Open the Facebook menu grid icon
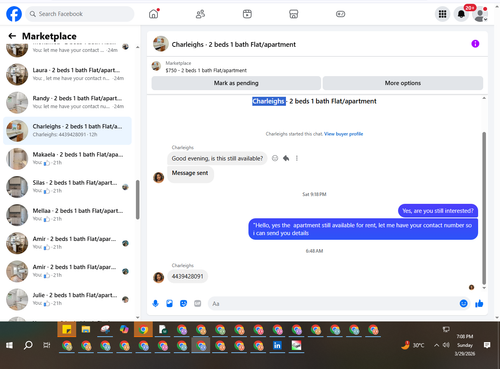Screen dimensions: 500x369 coord(442,14)
